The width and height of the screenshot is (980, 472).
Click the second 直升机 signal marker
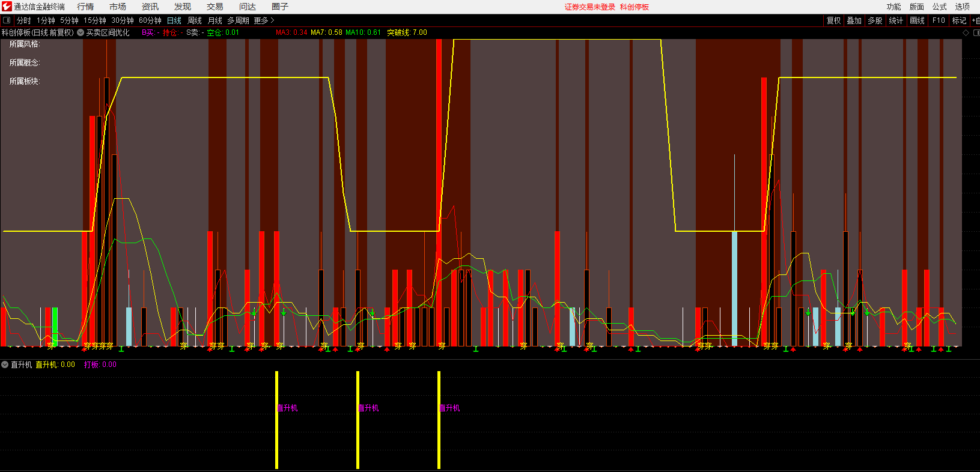[358, 420]
